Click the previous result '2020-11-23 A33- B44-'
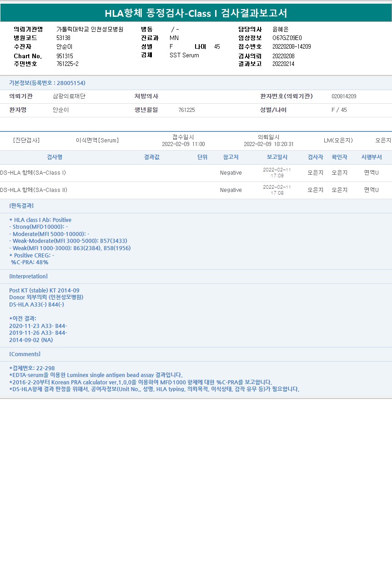 point(38,326)
